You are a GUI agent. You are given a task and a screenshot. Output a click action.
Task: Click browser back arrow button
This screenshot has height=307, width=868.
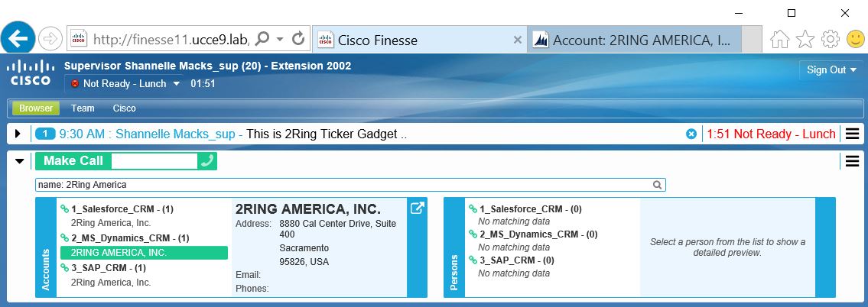point(17,37)
